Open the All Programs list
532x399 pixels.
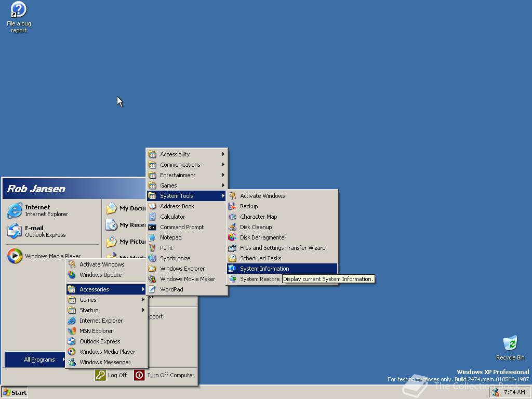pyautogui.click(x=35, y=360)
